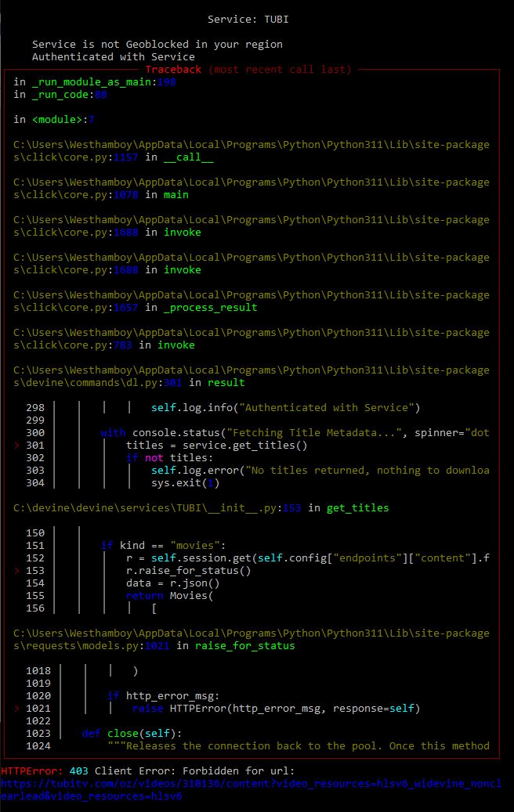Click line 301 "titles = service.get_titles()"

[x=216, y=446]
